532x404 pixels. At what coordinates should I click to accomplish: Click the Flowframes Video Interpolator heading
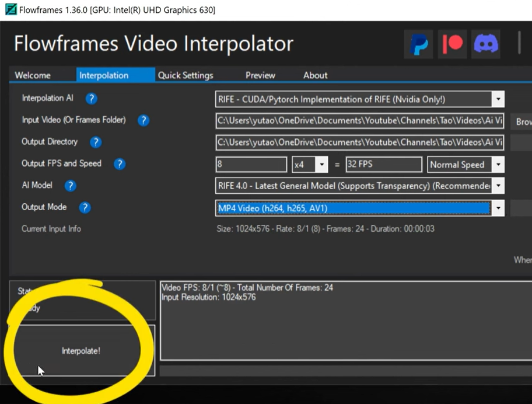point(153,43)
